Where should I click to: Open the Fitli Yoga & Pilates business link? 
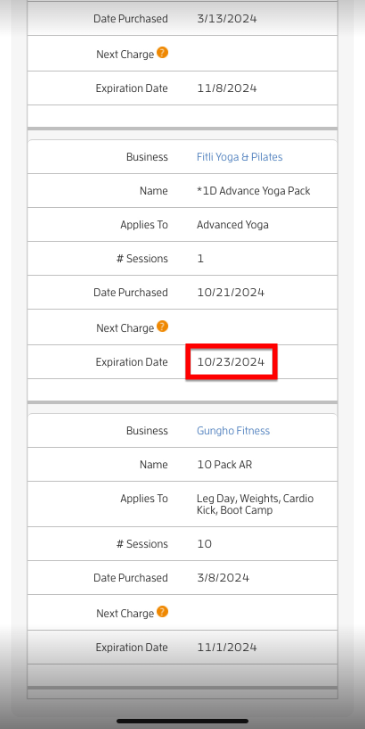(x=239, y=157)
